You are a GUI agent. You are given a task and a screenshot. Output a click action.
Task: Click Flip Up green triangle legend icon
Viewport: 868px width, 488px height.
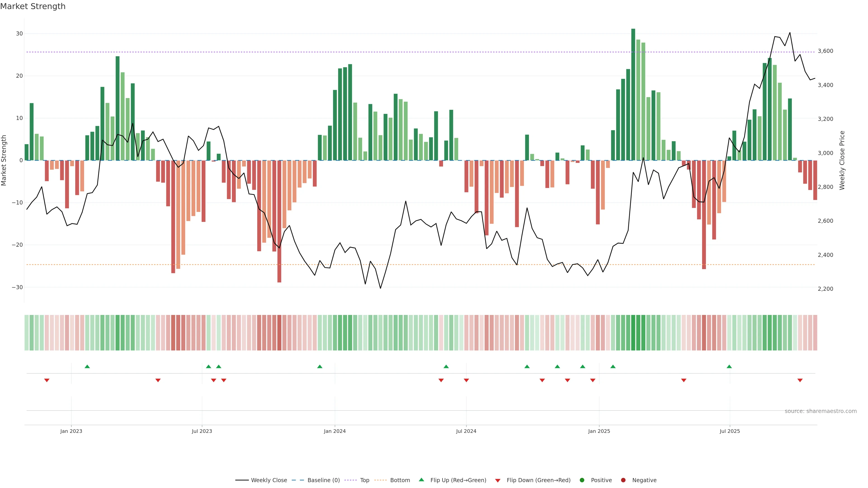pyautogui.click(x=421, y=480)
